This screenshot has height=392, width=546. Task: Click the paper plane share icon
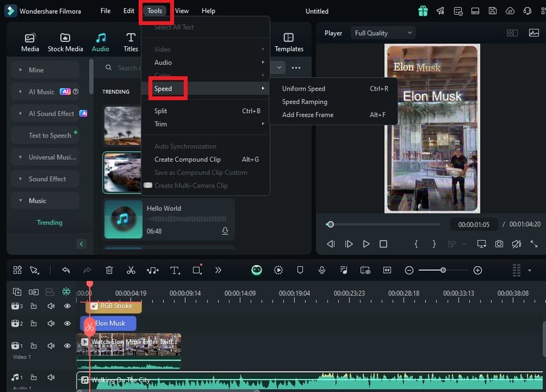[x=441, y=11]
